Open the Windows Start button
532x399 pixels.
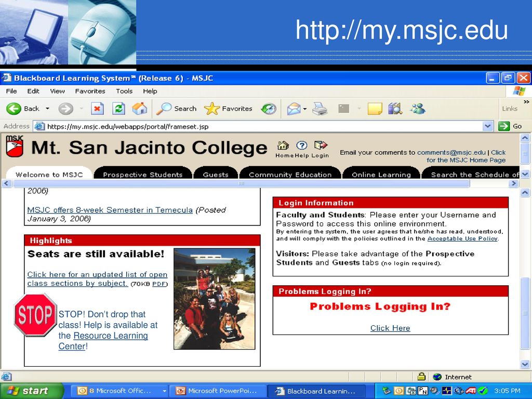[x=32, y=391]
